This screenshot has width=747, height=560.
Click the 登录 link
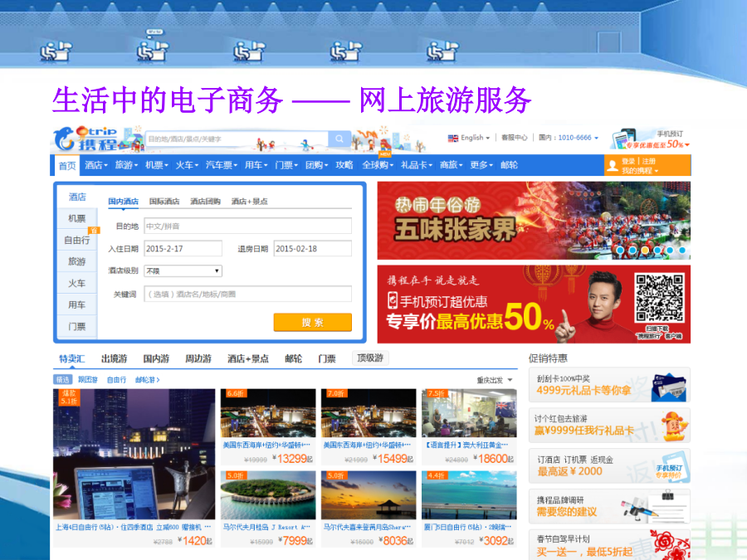click(x=628, y=162)
